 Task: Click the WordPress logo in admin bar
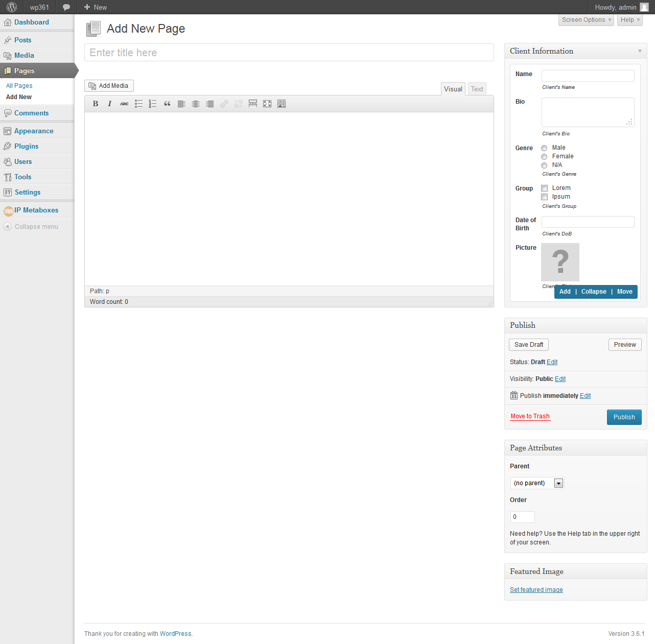click(x=12, y=7)
